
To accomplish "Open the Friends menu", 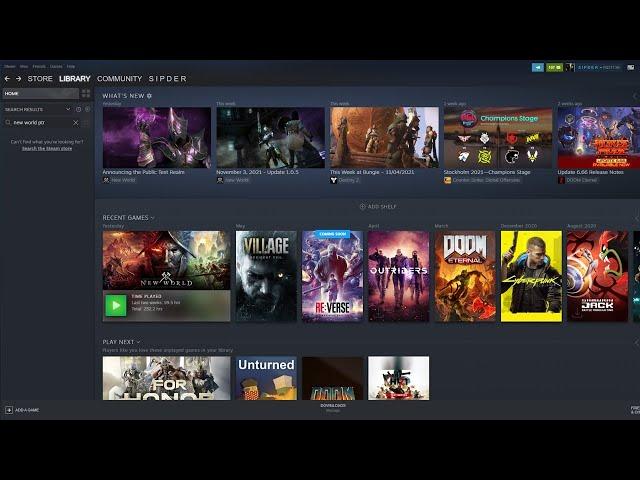I will click(x=39, y=66).
